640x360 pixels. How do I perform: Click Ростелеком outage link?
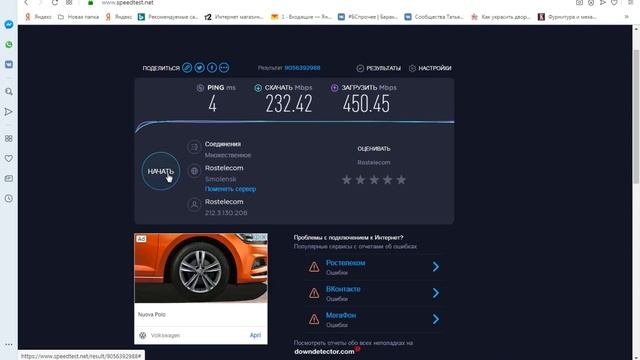(345, 263)
